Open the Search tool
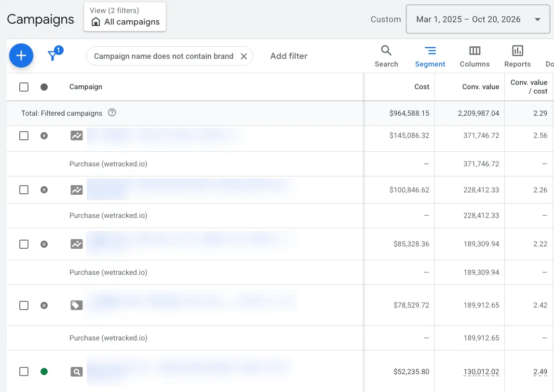 [x=386, y=56]
